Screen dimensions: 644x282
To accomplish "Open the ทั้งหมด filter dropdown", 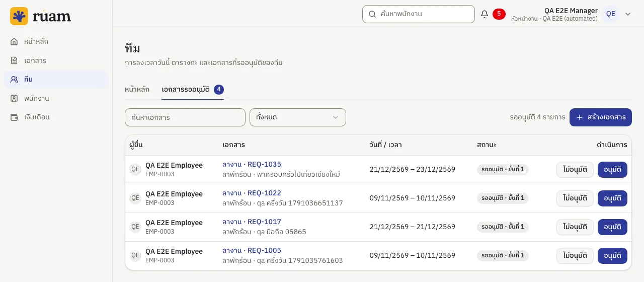I will point(298,117).
